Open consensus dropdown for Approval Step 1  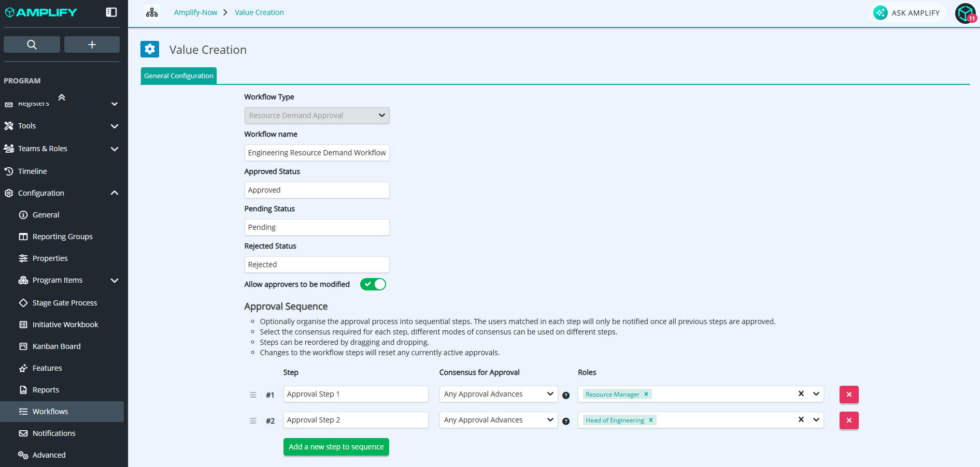[499, 394]
